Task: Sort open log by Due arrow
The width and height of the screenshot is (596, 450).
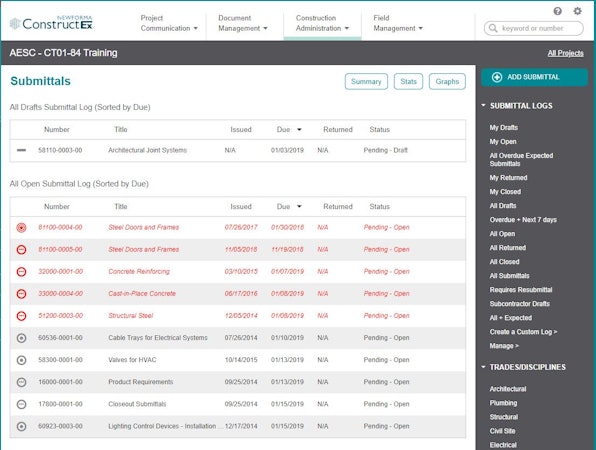Action: (299, 206)
